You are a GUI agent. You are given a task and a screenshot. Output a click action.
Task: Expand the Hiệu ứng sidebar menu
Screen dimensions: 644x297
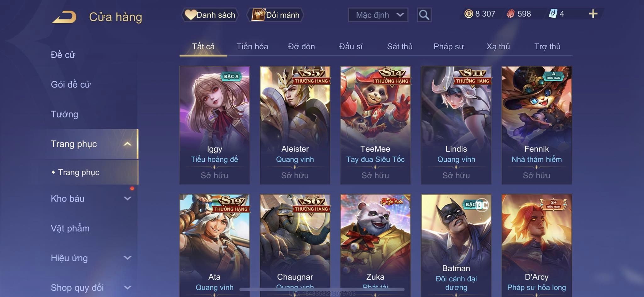click(x=127, y=258)
